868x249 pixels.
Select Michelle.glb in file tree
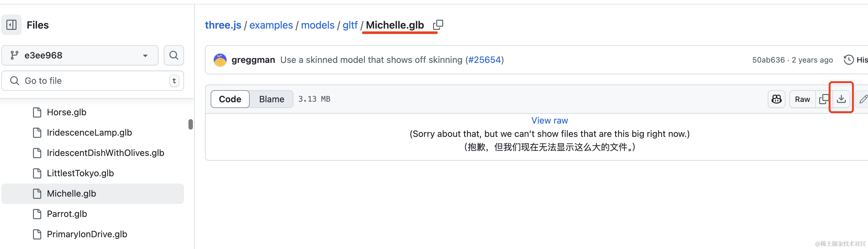point(93,194)
